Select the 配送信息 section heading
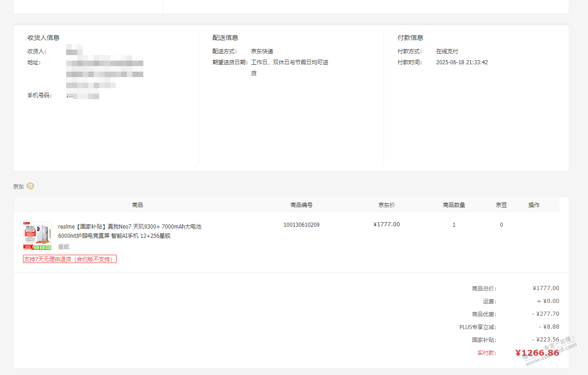 [x=226, y=38]
